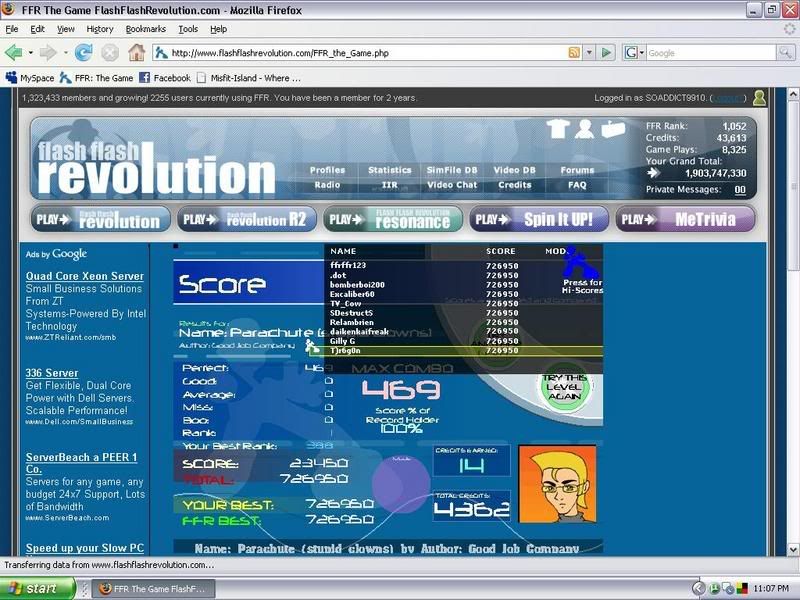Open the Facebook bookmark
This screenshot has width=800, height=600.
coord(164,77)
